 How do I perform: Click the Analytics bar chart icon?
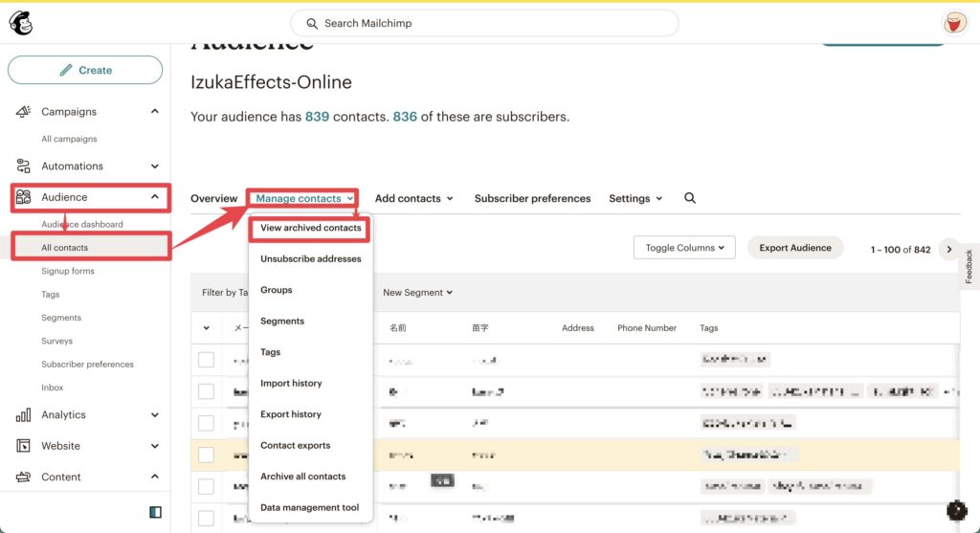click(23, 415)
